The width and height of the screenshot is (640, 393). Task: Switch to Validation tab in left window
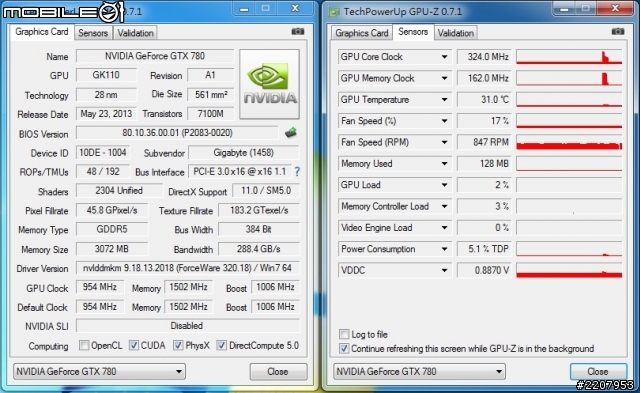coord(136,33)
